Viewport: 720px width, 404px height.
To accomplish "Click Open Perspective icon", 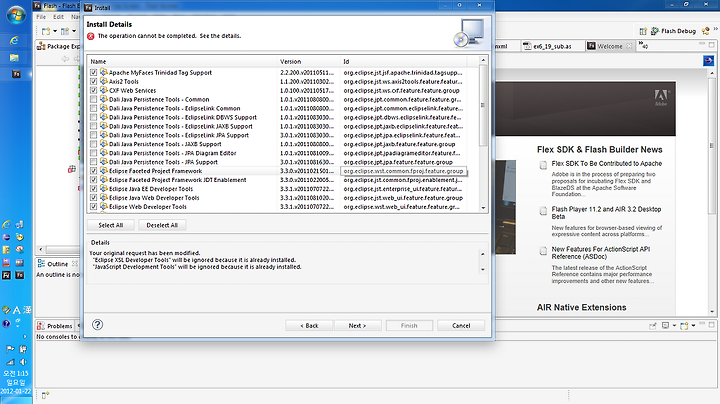I will click(x=643, y=31).
